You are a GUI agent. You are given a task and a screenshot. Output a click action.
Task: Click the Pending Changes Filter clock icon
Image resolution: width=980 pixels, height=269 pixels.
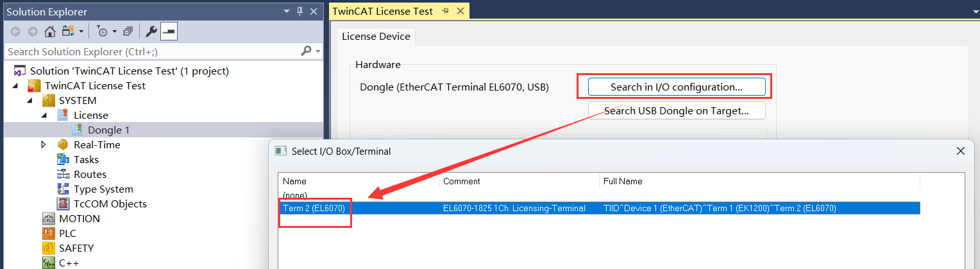[x=102, y=31]
